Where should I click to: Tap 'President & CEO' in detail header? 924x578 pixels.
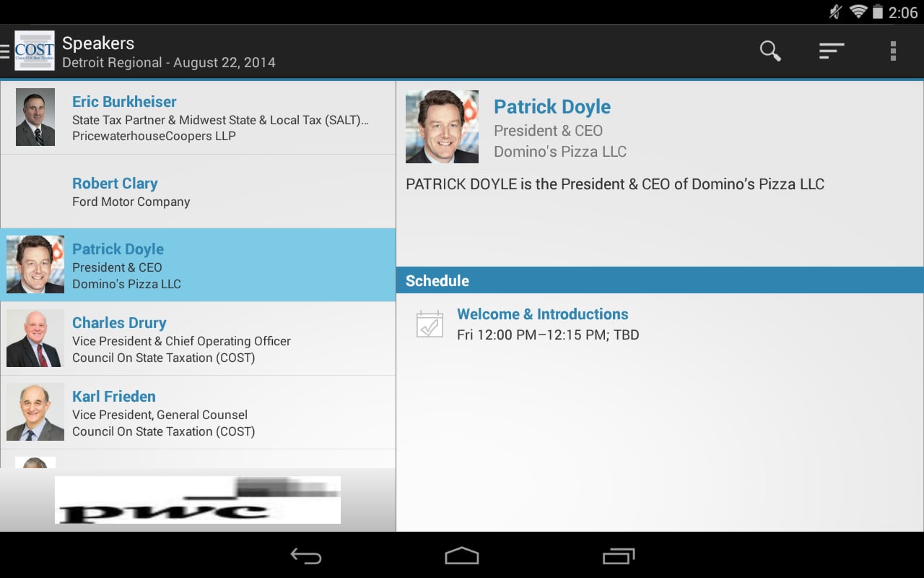548,131
